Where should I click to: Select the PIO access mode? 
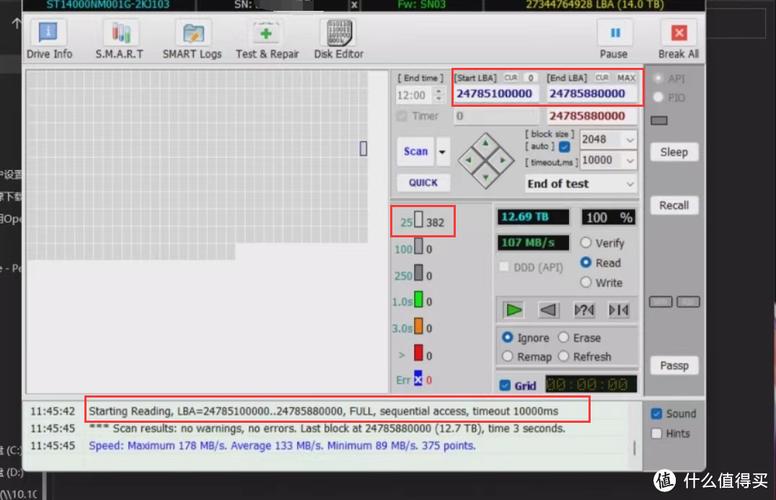click(658, 98)
